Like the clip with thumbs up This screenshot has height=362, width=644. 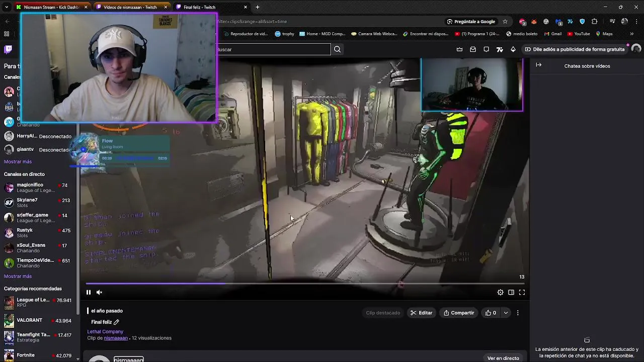point(491,313)
